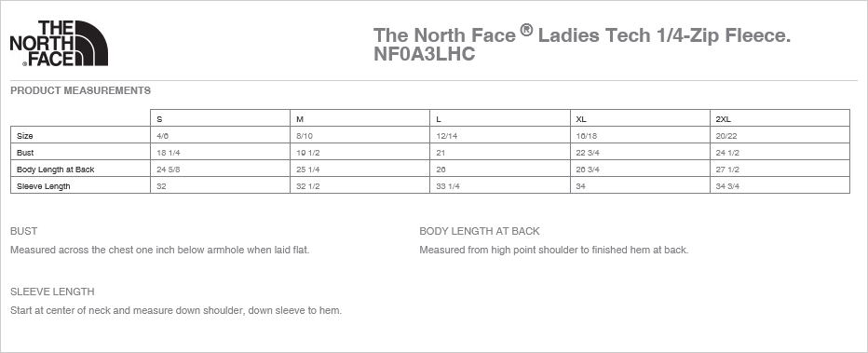The width and height of the screenshot is (868, 353).
Task: Click the BODY LENGTH AT BACK description heading
Action: click(480, 231)
